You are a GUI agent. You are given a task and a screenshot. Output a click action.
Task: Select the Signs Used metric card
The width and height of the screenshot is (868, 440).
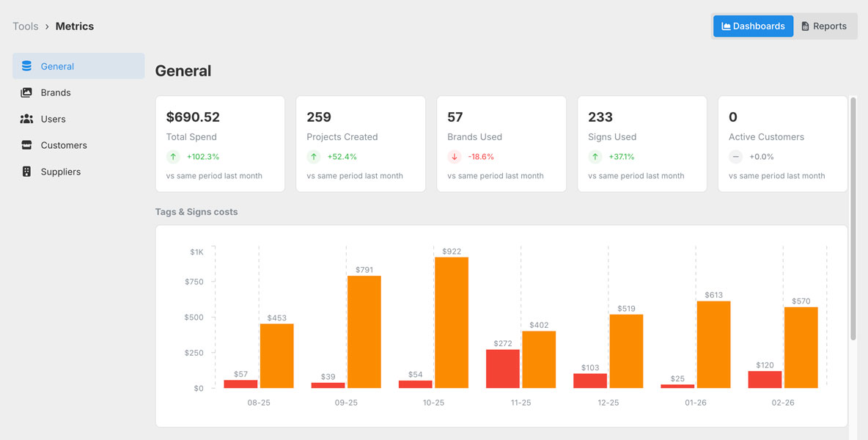click(x=642, y=143)
